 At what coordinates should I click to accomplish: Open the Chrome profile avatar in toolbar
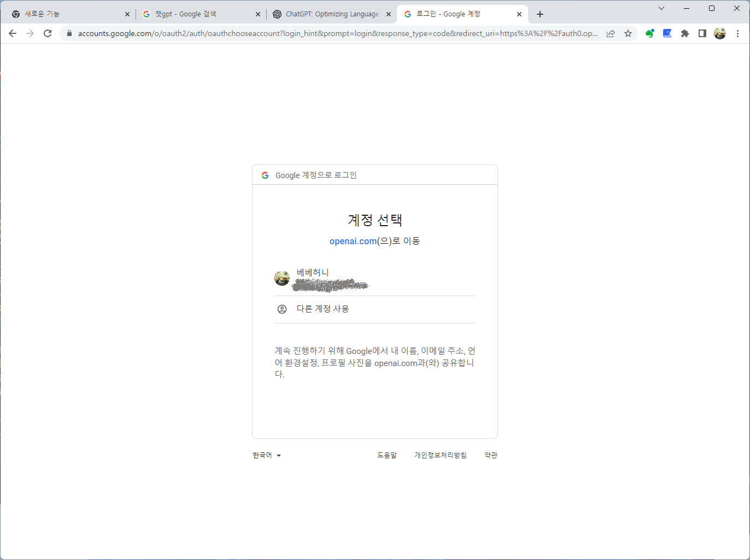[720, 33]
